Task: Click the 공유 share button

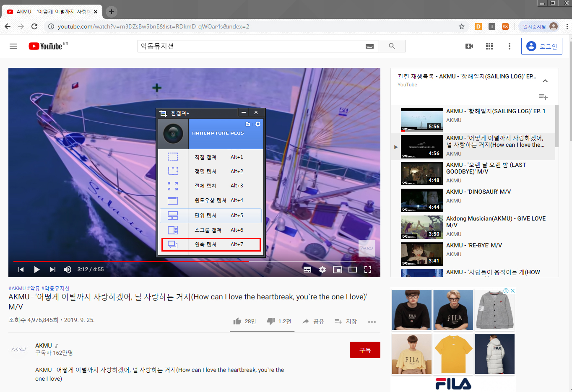Action: (x=313, y=321)
